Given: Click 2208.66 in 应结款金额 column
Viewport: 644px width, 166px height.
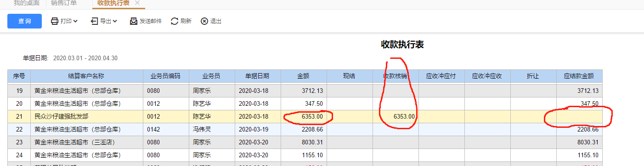Looking at the screenshot, I should coord(588,130).
